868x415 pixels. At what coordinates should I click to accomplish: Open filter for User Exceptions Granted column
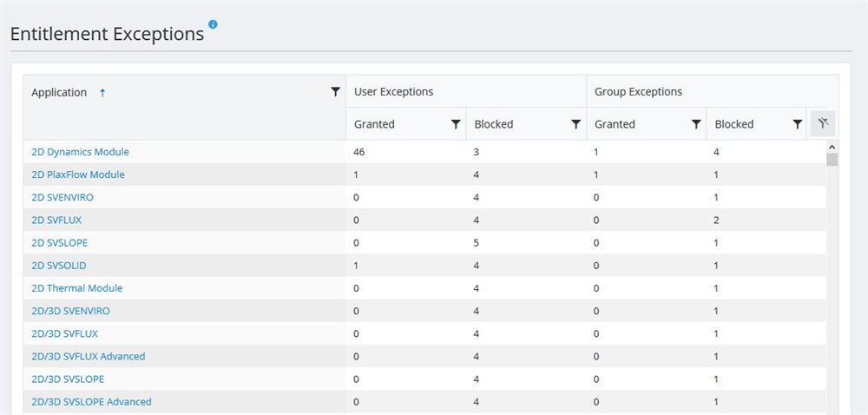pyautogui.click(x=456, y=124)
